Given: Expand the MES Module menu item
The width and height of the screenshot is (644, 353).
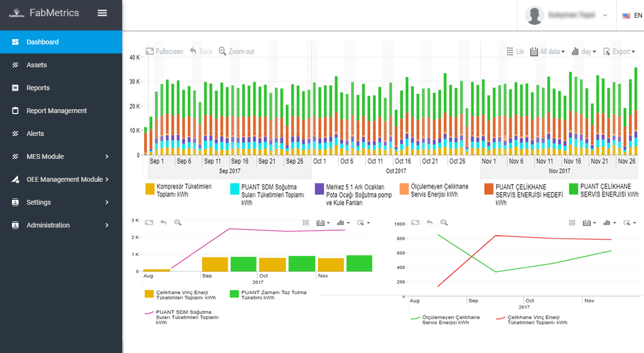Looking at the screenshot, I should [45, 156].
